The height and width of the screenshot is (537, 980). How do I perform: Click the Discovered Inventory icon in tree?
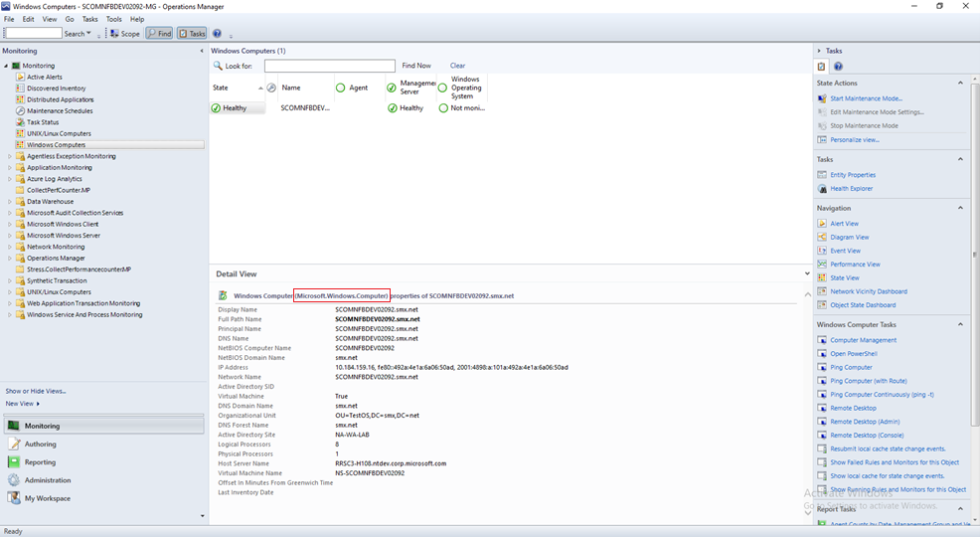click(x=20, y=89)
